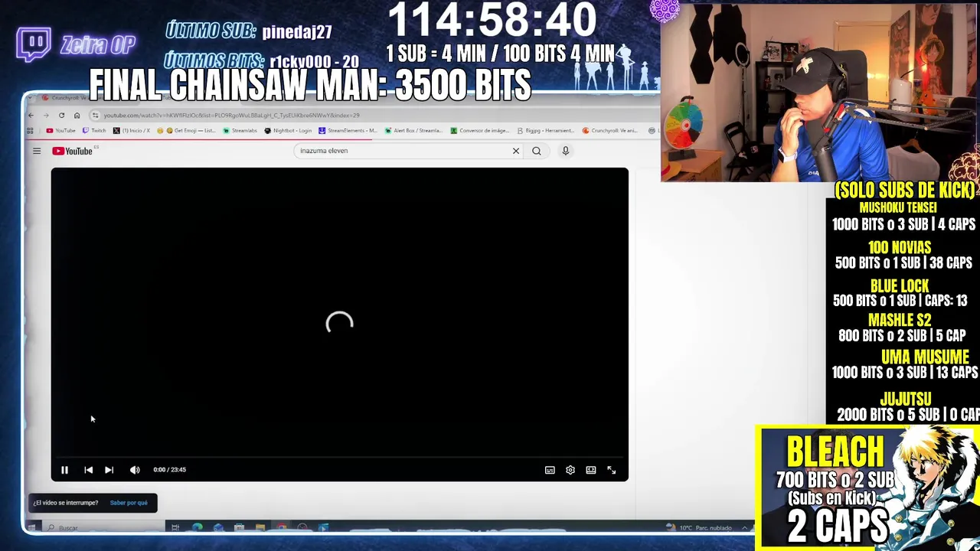
Task: Click 'Saber por qué' link
Action: pos(129,503)
